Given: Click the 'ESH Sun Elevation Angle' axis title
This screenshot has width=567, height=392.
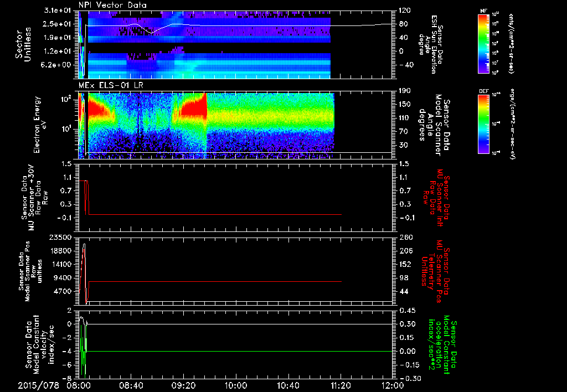Looking at the screenshot, I should [431, 44].
